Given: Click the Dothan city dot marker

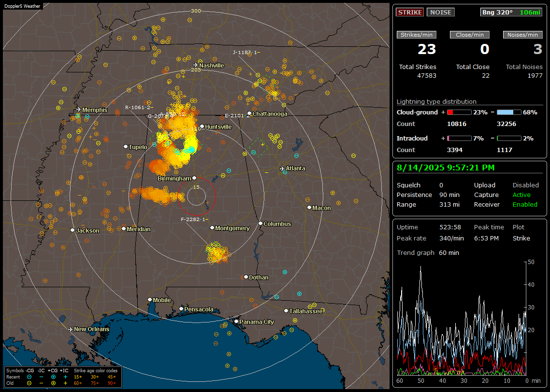Looking at the screenshot, I should [x=246, y=277].
